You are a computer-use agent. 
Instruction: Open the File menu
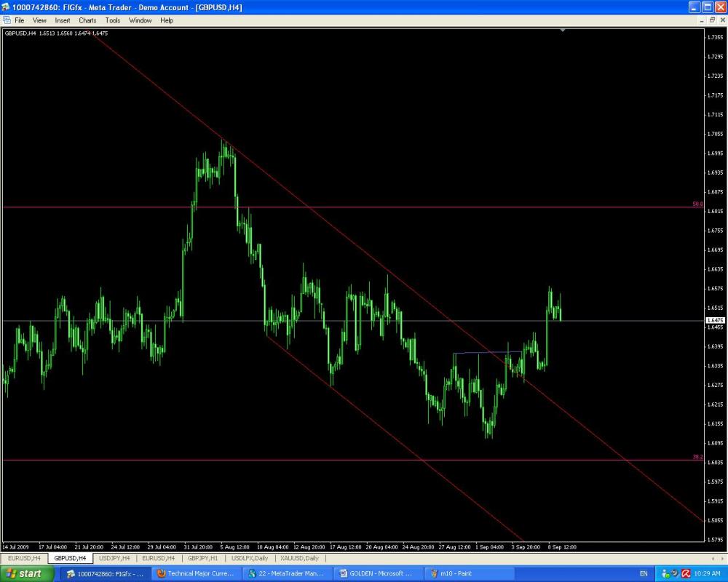tap(19, 20)
